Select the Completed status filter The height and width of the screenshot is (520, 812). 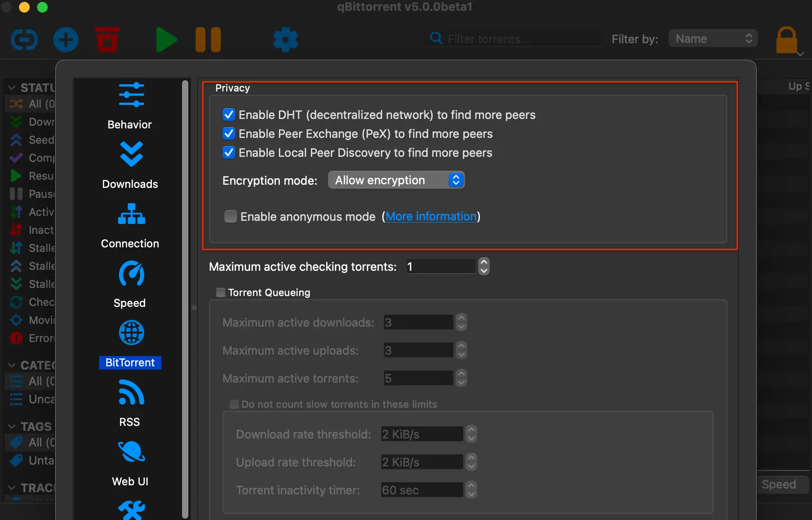click(x=30, y=158)
